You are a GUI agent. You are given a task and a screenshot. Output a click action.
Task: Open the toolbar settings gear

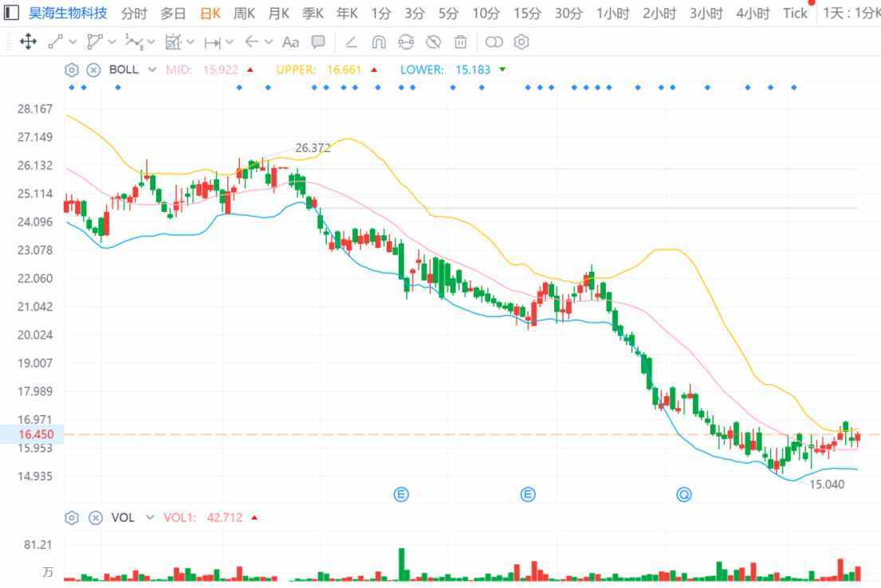[x=521, y=41]
